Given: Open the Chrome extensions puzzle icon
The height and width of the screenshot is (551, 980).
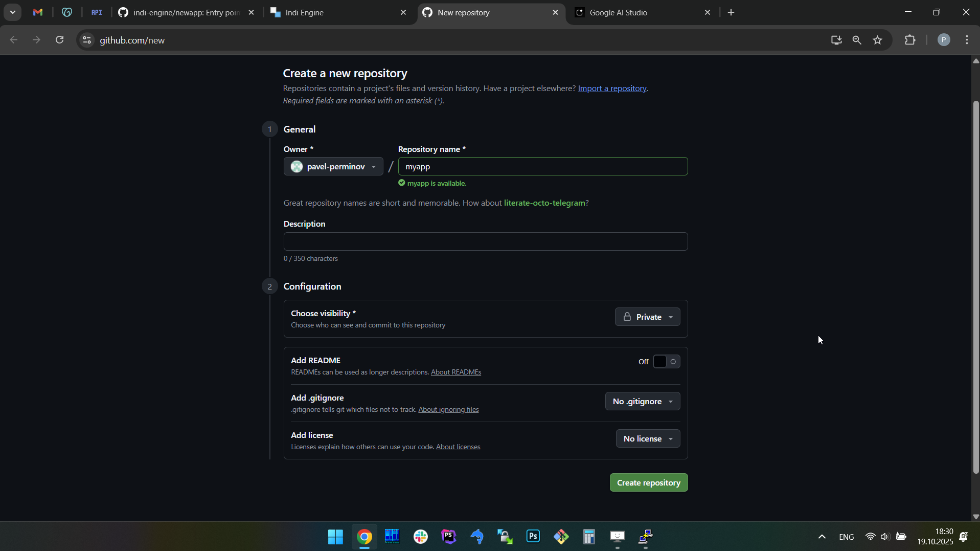Looking at the screenshot, I should point(910,40).
